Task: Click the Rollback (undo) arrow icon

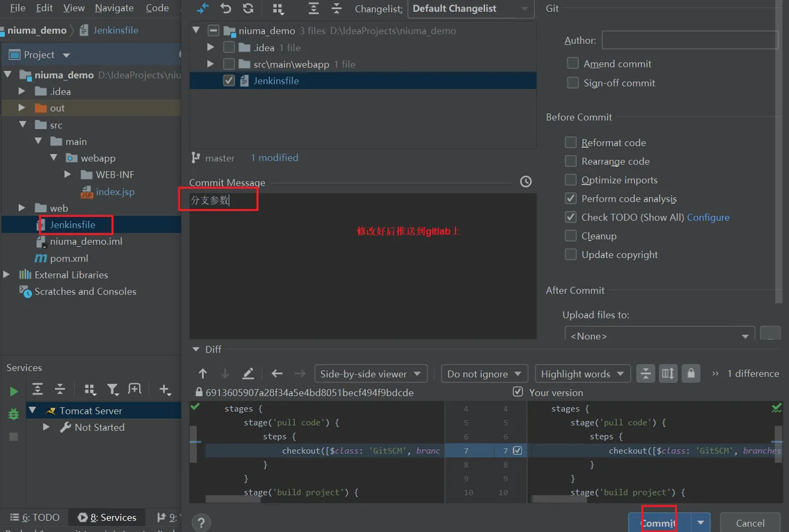Action: [x=225, y=8]
